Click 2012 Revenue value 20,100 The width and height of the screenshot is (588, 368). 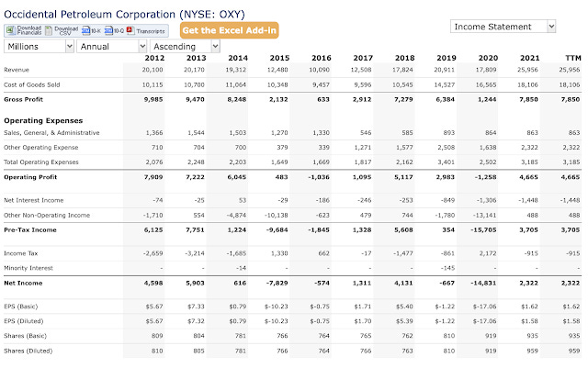point(153,70)
